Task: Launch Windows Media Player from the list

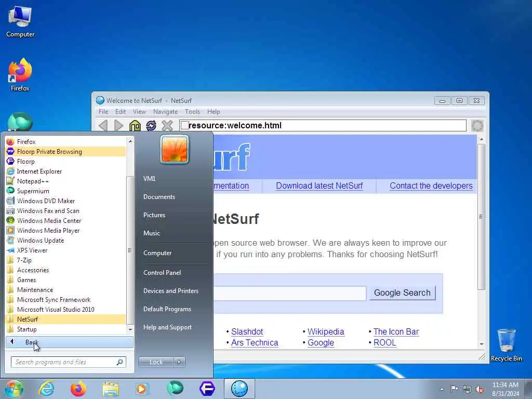Action: pos(65,230)
